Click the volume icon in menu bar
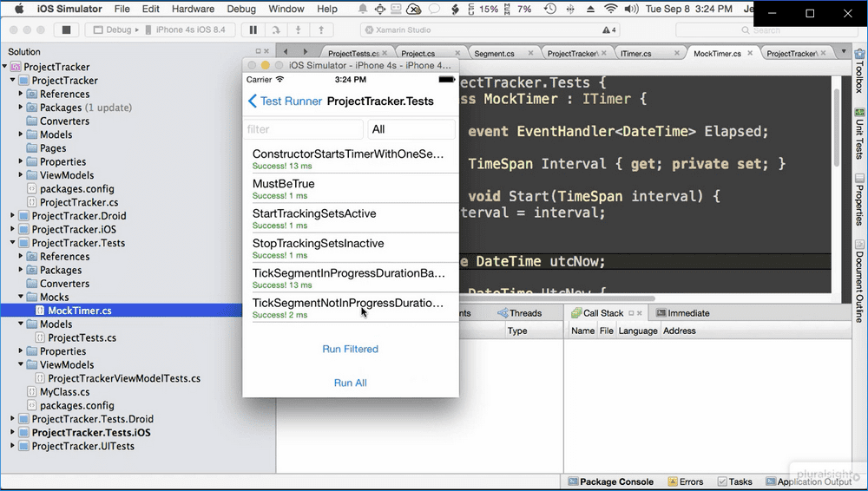The height and width of the screenshot is (491, 868). click(630, 9)
